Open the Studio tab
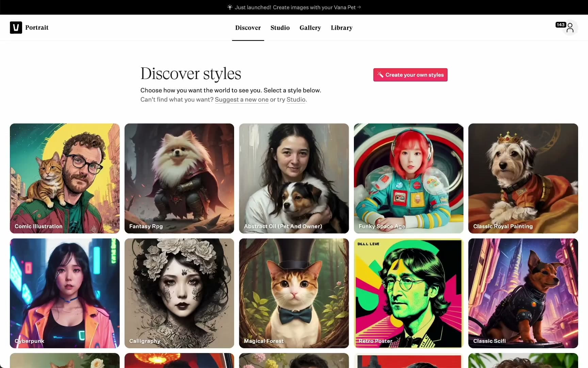The width and height of the screenshot is (588, 368). point(280,28)
